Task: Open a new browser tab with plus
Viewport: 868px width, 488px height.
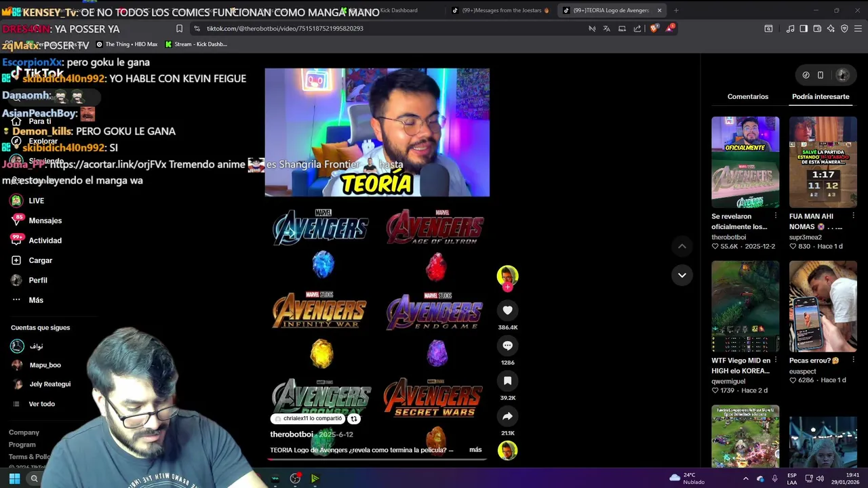Action: (676, 10)
